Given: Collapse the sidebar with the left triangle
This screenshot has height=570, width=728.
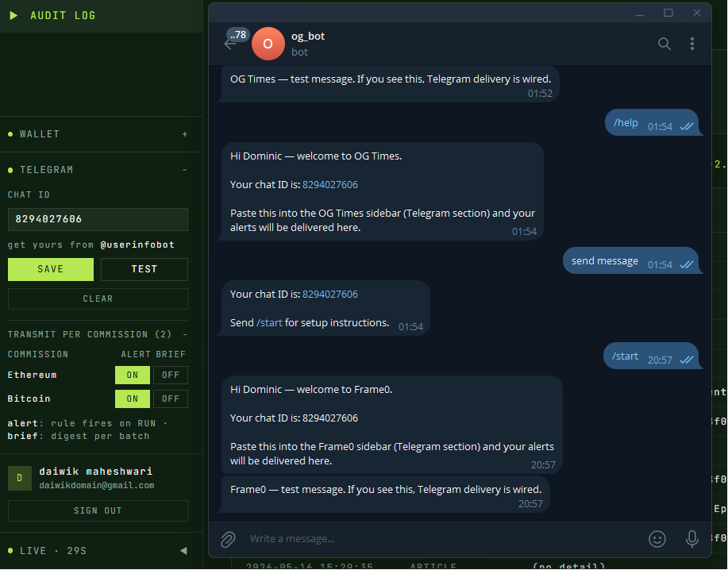Looking at the screenshot, I should (x=184, y=550).
